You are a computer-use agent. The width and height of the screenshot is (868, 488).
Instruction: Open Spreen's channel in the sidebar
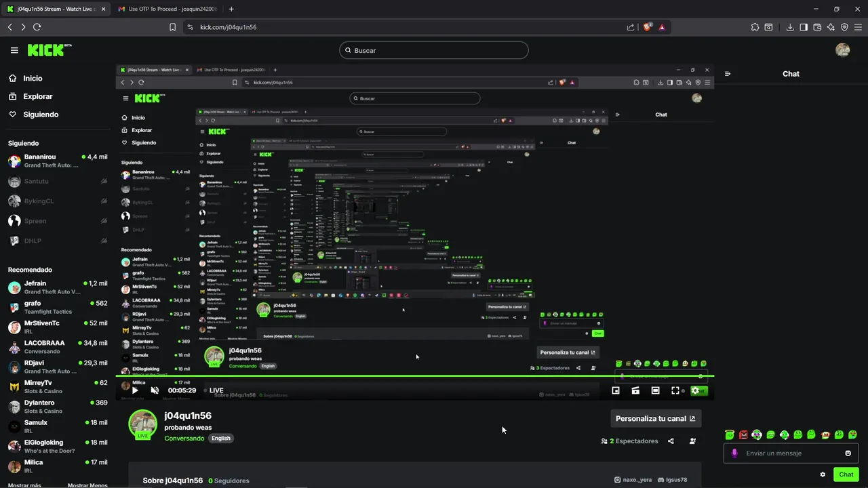point(58,221)
